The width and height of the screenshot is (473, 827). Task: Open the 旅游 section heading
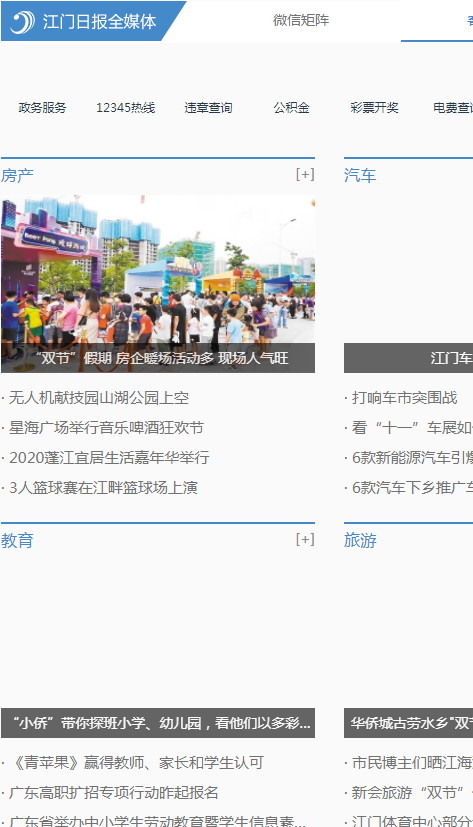click(x=360, y=541)
